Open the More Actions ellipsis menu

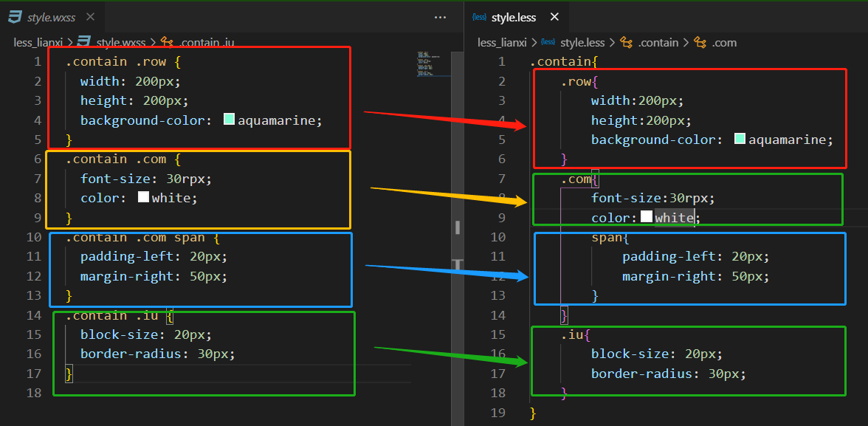(441, 17)
